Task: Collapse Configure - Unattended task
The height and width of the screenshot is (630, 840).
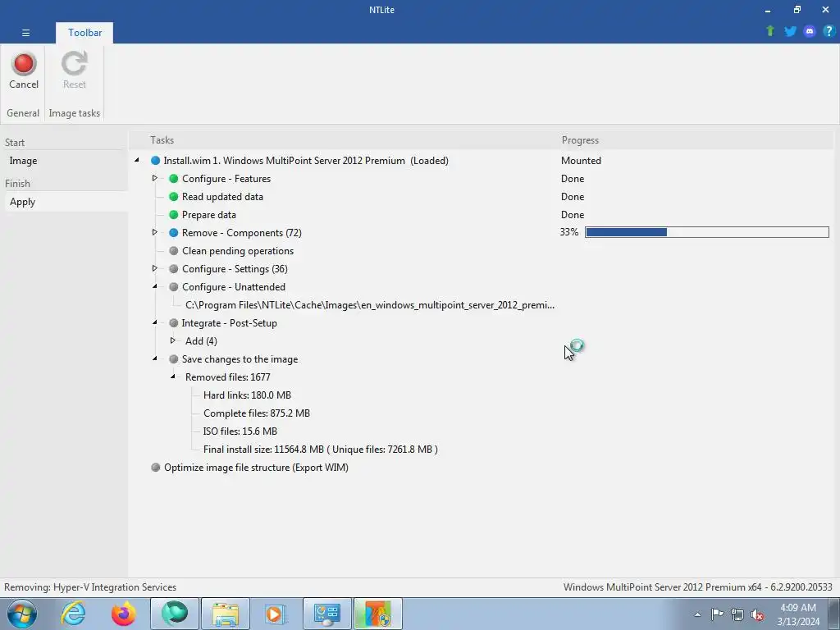Action: tap(155, 286)
